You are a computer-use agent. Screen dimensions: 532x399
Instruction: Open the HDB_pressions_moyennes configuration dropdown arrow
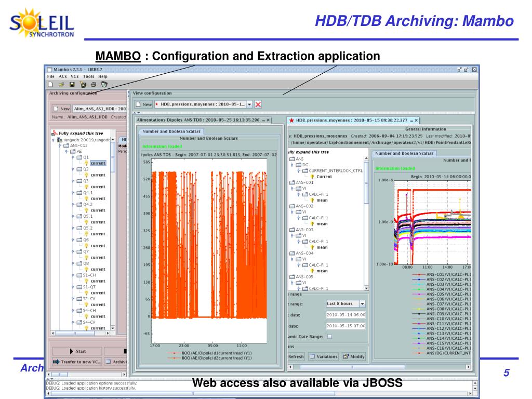coord(249,104)
